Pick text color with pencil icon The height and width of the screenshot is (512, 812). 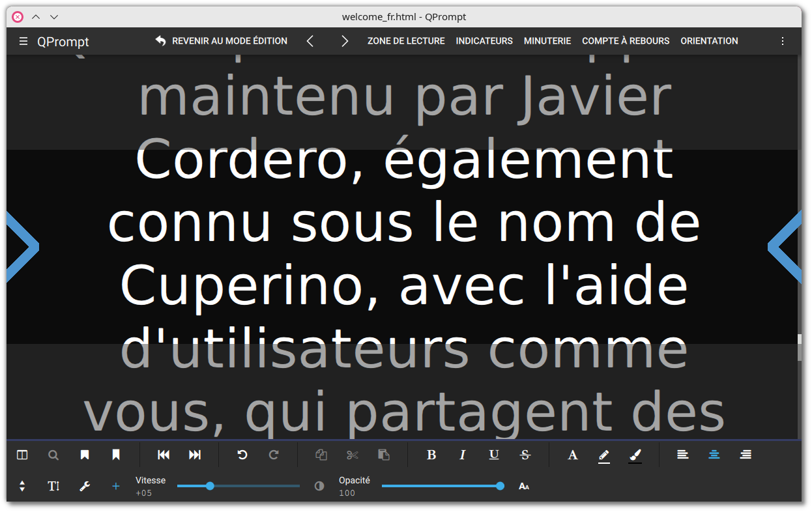[604, 456]
